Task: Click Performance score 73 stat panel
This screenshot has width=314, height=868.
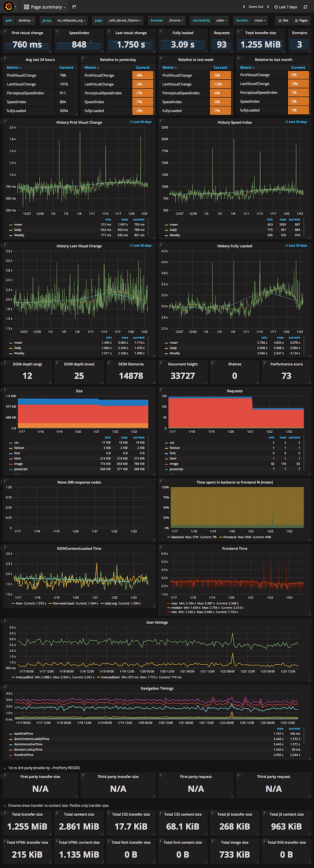Action: point(286,371)
